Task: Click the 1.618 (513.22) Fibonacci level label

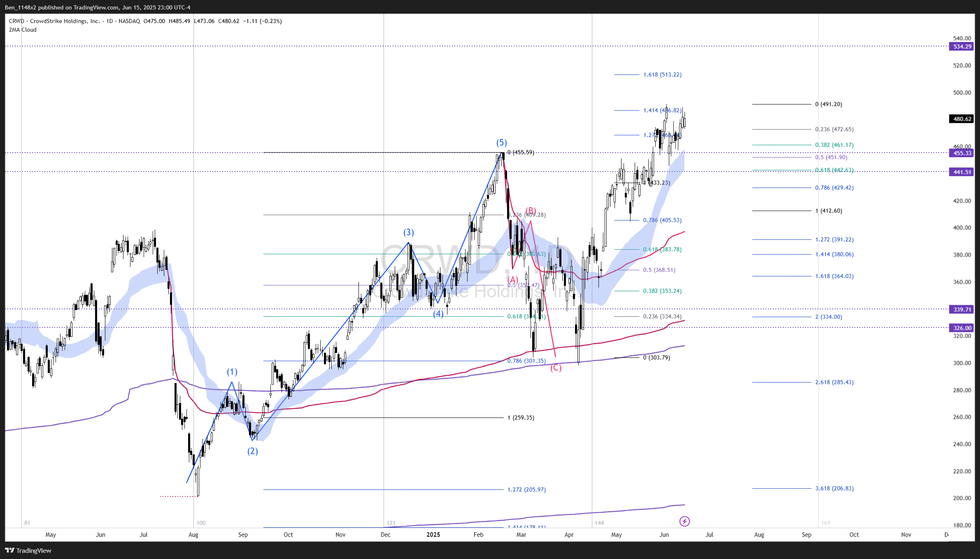Action: click(x=662, y=74)
